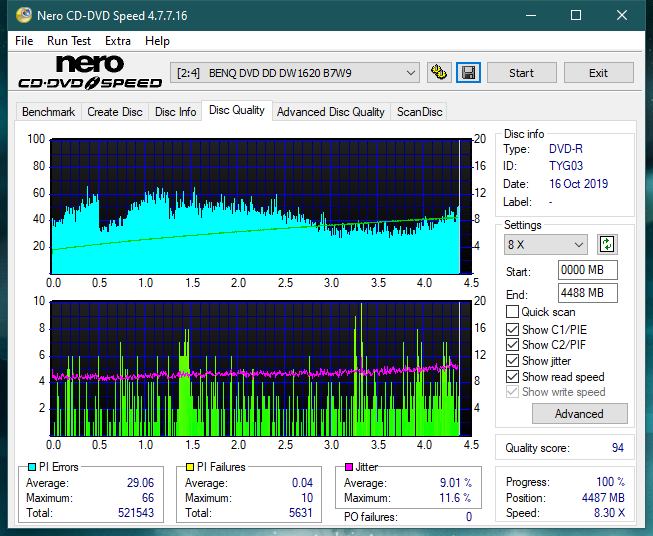653x536 pixels.
Task: Select the Disc Quality tab
Action: click(237, 110)
